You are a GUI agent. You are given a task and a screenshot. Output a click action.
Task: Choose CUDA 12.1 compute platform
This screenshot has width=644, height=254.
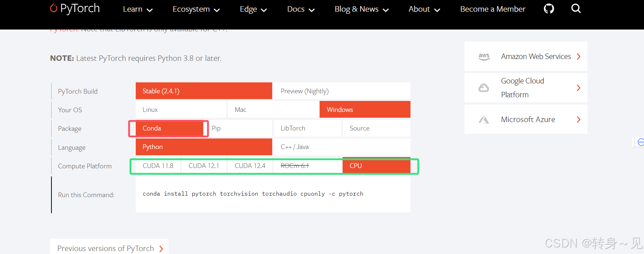(204, 166)
